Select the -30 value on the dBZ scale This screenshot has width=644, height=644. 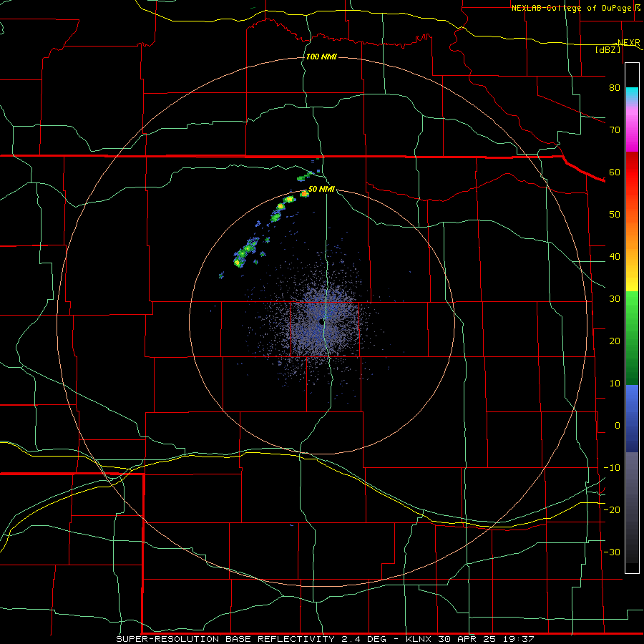point(612,552)
